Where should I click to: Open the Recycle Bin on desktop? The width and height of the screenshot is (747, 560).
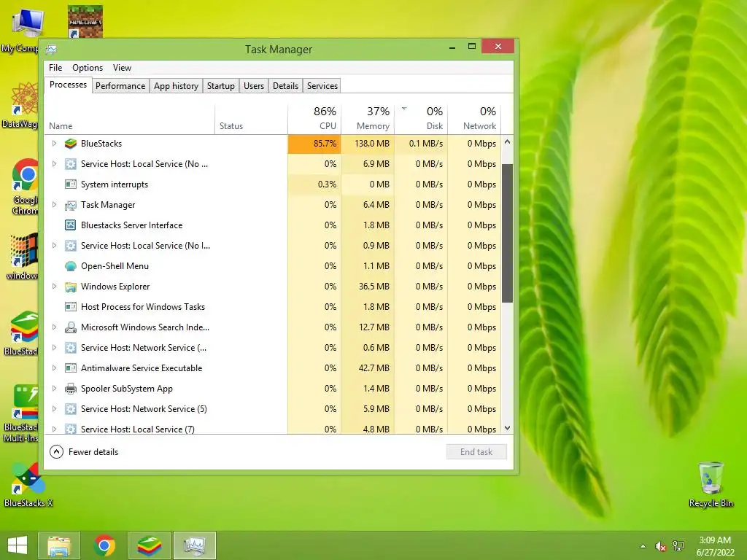pyautogui.click(x=711, y=484)
